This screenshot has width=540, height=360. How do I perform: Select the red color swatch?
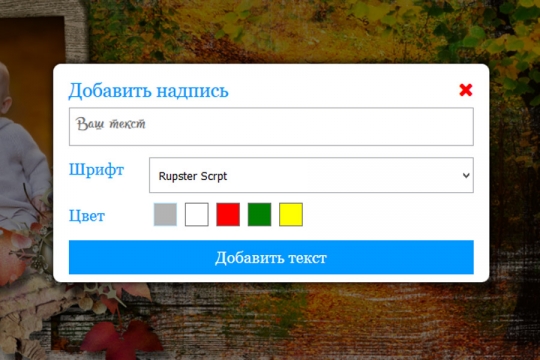click(228, 215)
